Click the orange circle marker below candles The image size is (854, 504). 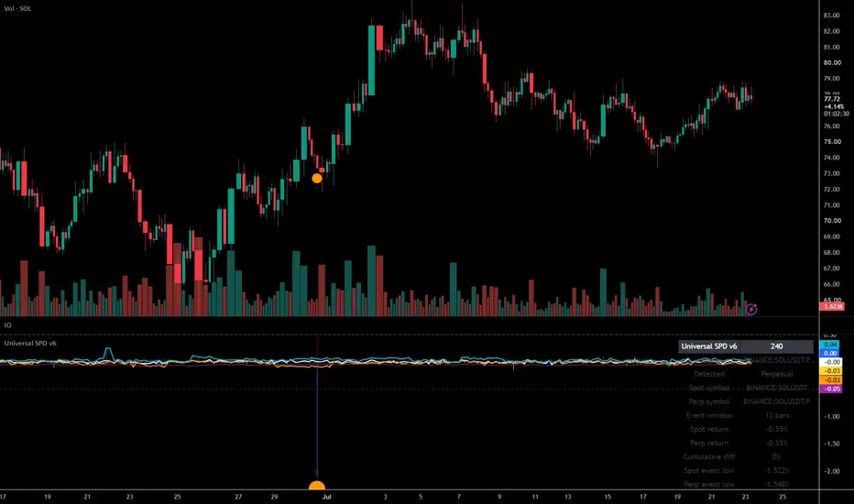point(316,178)
